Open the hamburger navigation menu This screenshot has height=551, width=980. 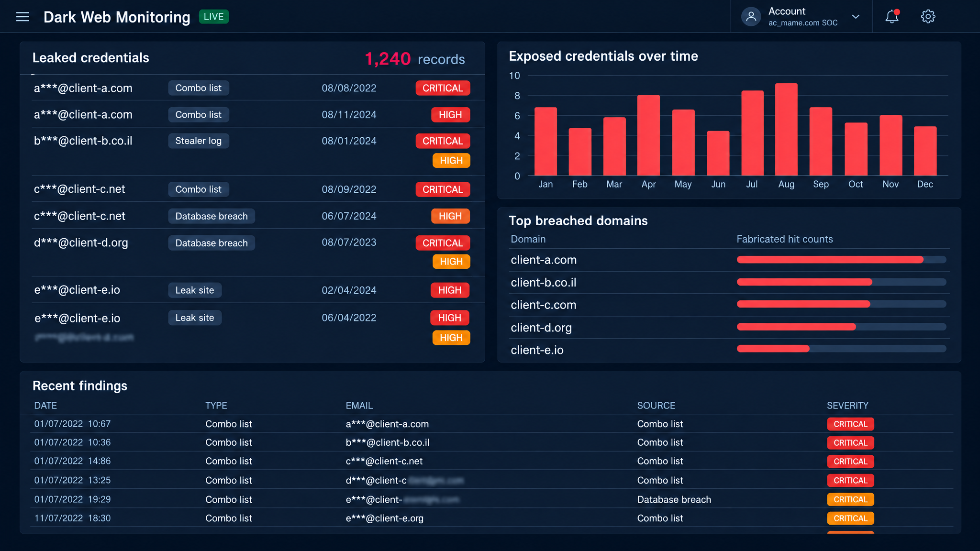(x=22, y=17)
